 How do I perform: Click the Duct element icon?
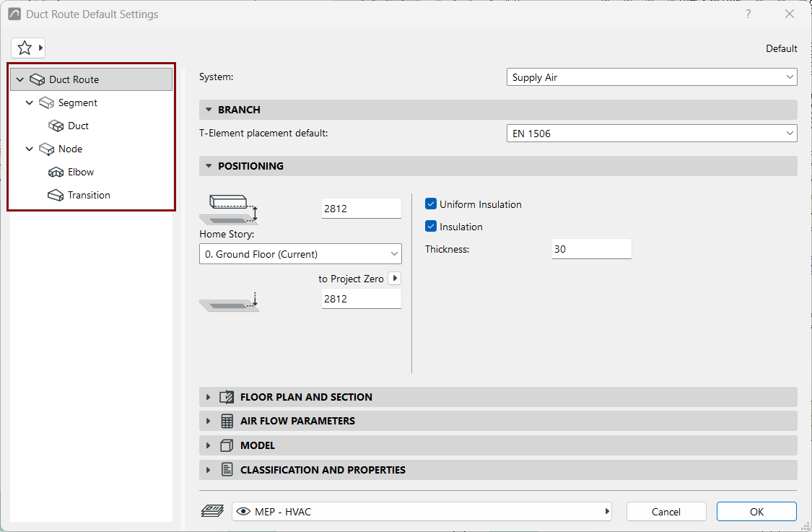[56, 126]
